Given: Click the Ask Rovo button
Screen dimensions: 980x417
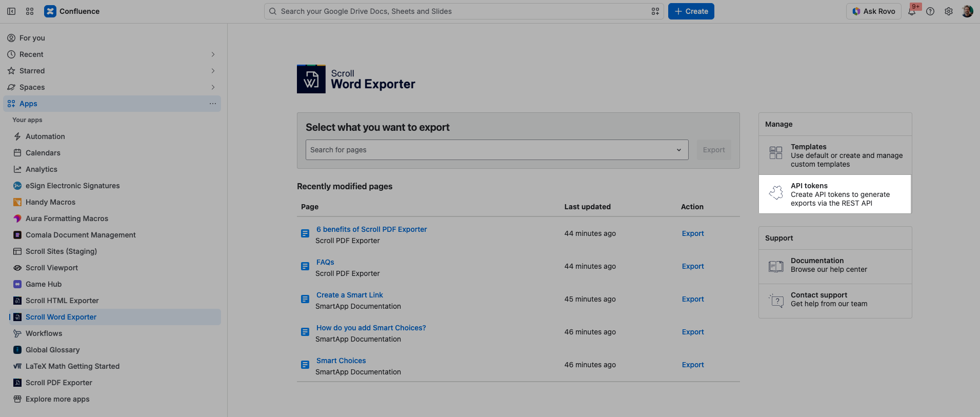Looking at the screenshot, I should click(x=874, y=11).
